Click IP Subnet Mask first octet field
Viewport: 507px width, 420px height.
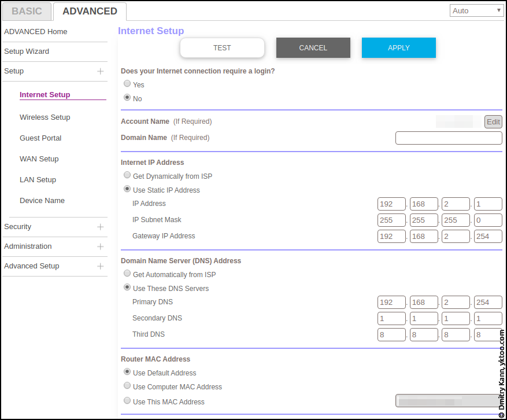point(391,220)
